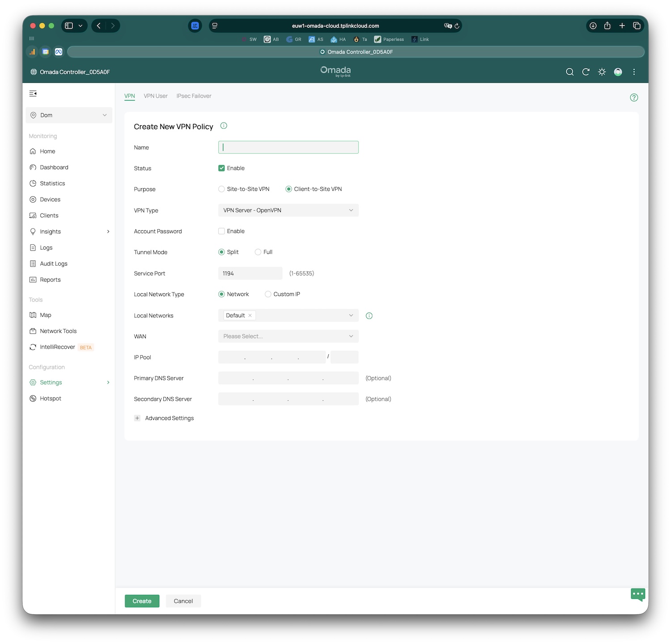The height and width of the screenshot is (644, 671).
Task: Collapse the sidebar with the menu icon
Action: 33,93
